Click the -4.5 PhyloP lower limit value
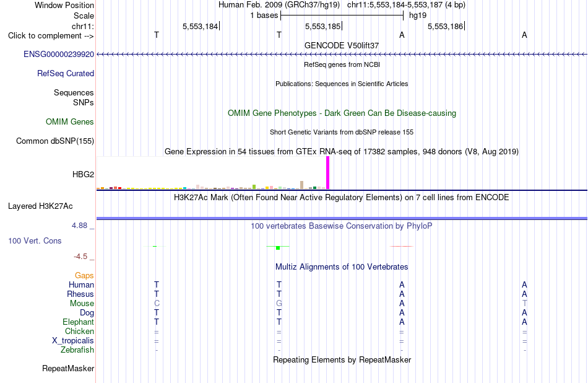 pos(80,257)
